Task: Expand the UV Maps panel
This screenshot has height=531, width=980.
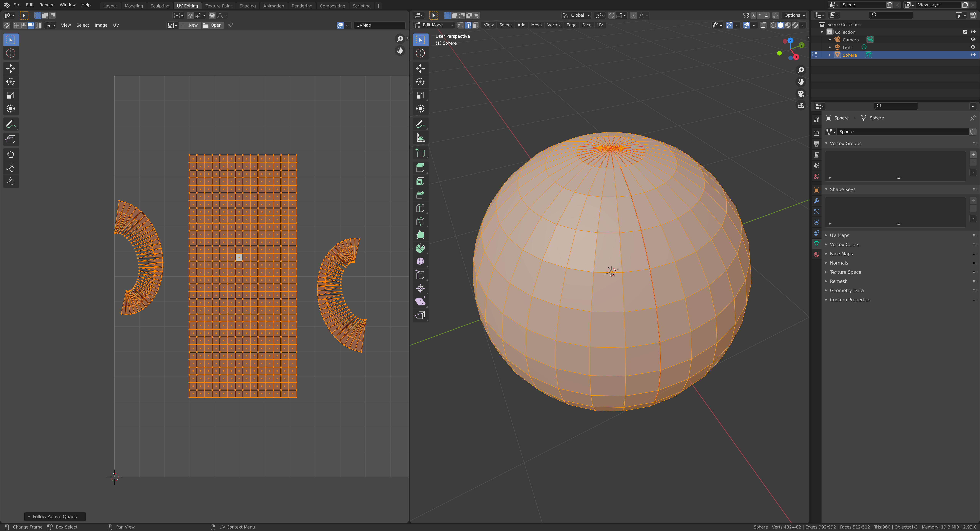Action: coord(839,235)
